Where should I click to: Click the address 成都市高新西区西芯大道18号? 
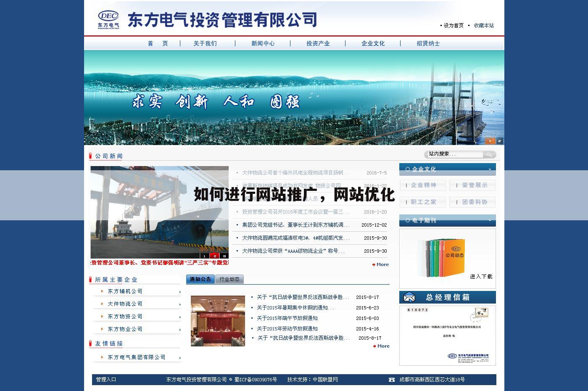432,380
